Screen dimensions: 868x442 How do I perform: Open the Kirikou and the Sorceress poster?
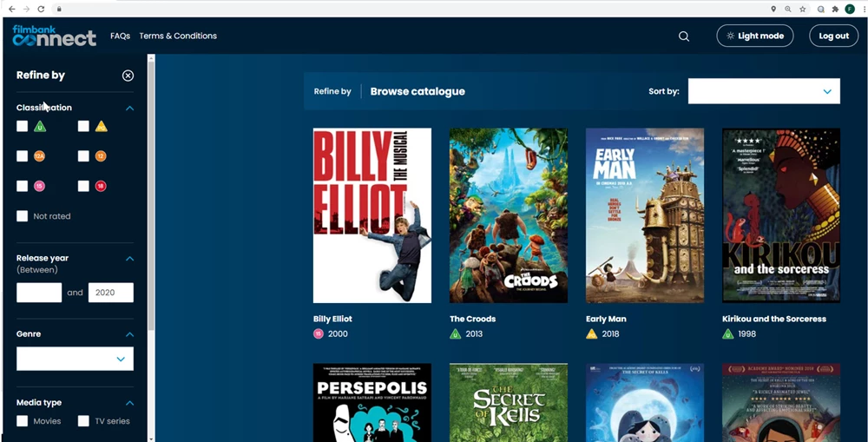(x=781, y=215)
